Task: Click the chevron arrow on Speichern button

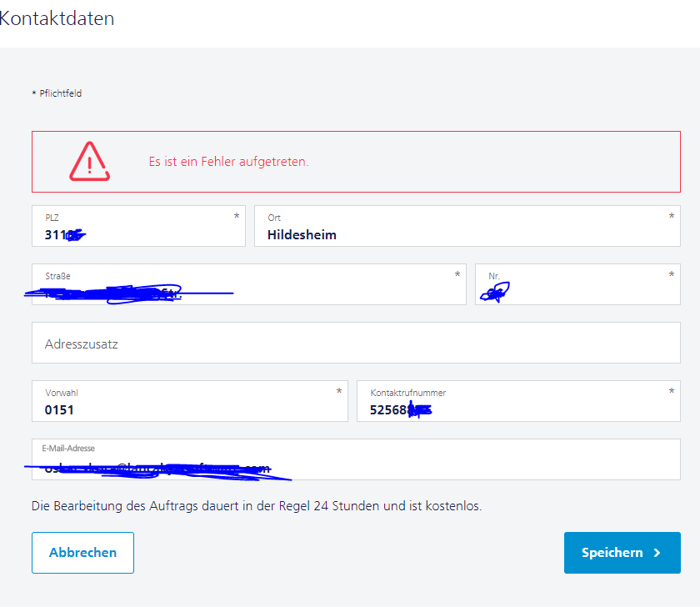Action: click(657, 553)
